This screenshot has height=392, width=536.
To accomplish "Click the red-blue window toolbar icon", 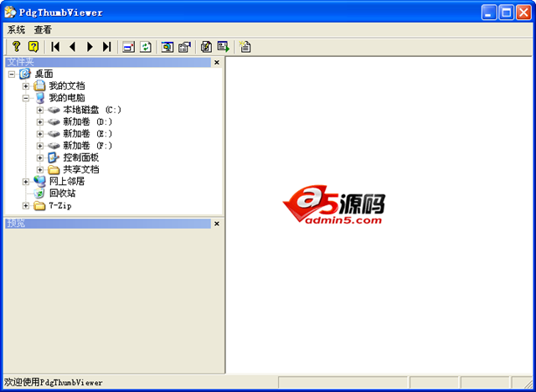I will point(128,46).
